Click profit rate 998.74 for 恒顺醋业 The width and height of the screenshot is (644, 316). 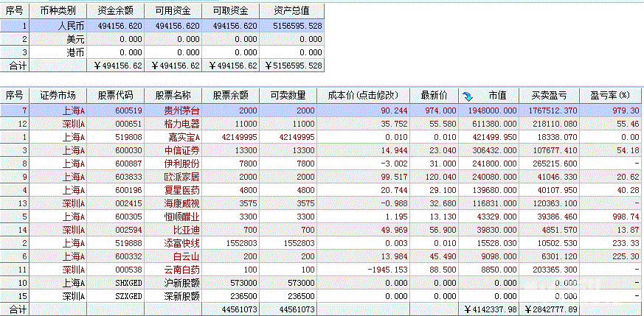626,217
